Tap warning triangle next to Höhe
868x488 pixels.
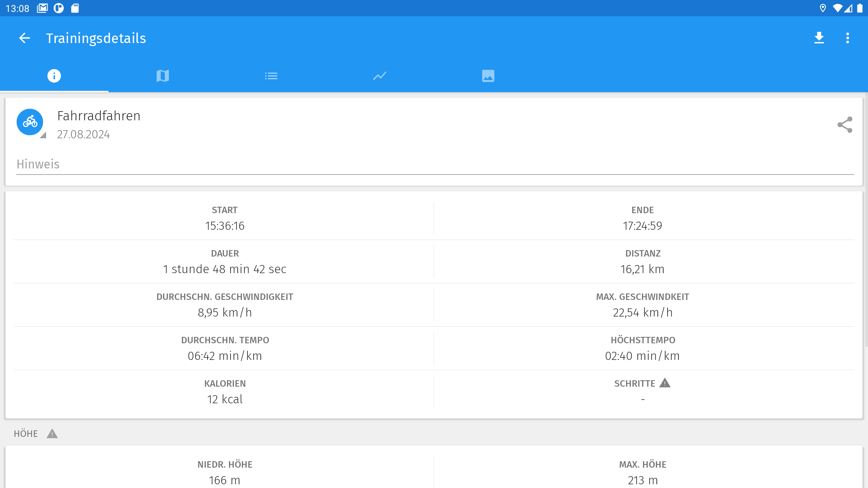pyautogui.click(x=52, y=434)
